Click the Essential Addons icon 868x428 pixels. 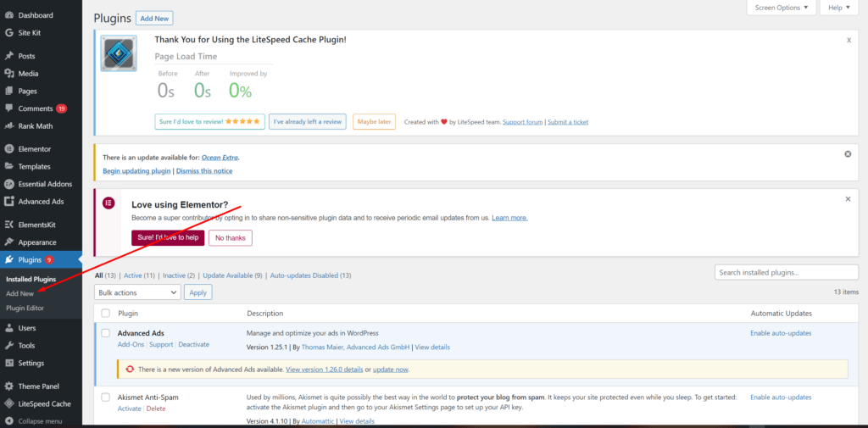[x=8, y=184]
